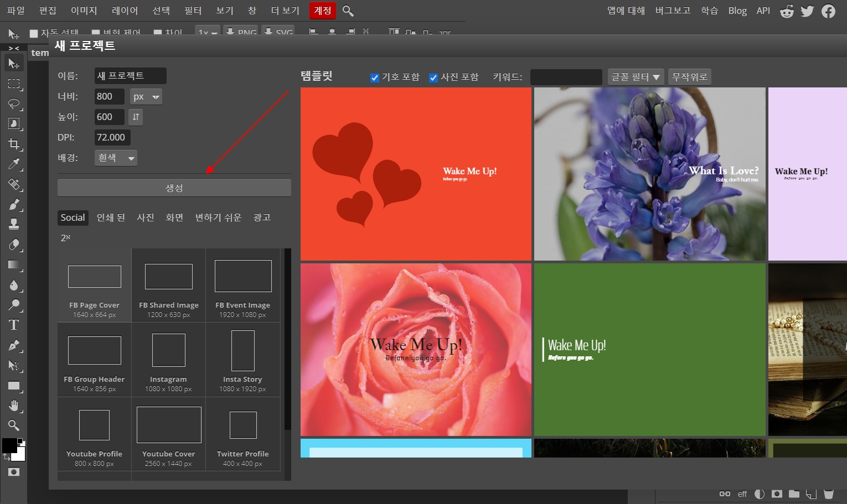Open the 앱에 대해 link
This screenshot has height=504, width=847.
(x=626, y=11)
